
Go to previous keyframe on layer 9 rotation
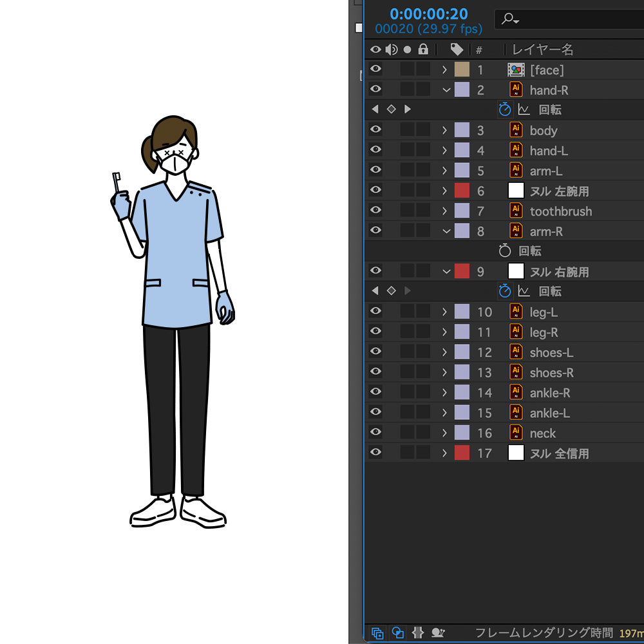[375, 291]
